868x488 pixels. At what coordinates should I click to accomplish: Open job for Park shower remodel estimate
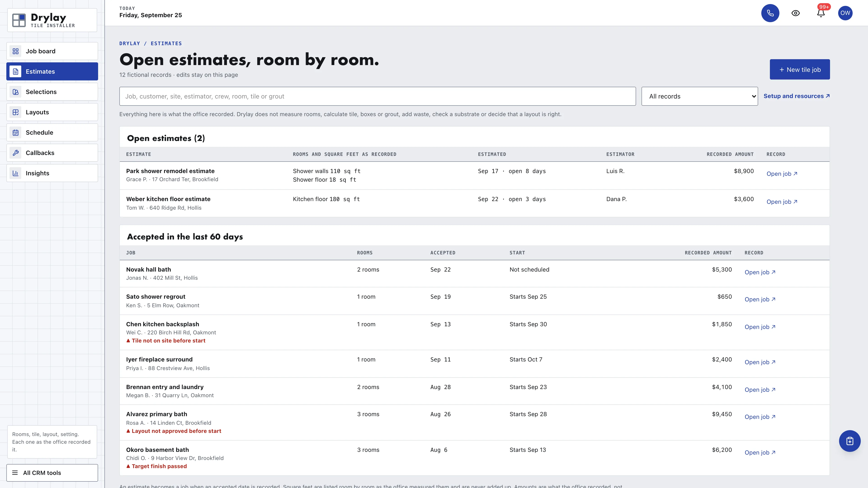(782, 174)
